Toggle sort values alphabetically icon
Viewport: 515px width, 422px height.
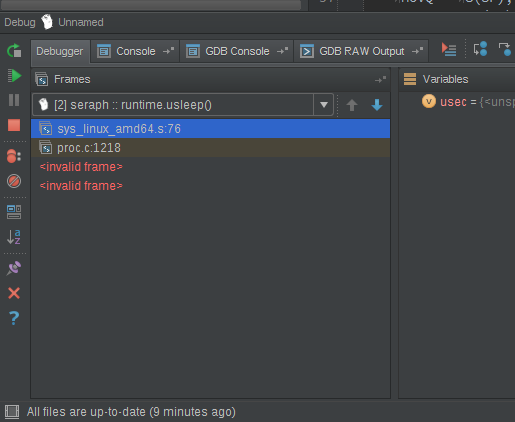coord(14,237)
